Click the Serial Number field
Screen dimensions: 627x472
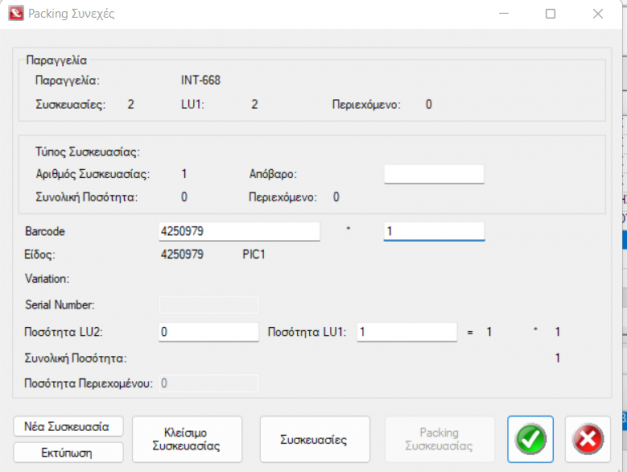click(208, 305)
